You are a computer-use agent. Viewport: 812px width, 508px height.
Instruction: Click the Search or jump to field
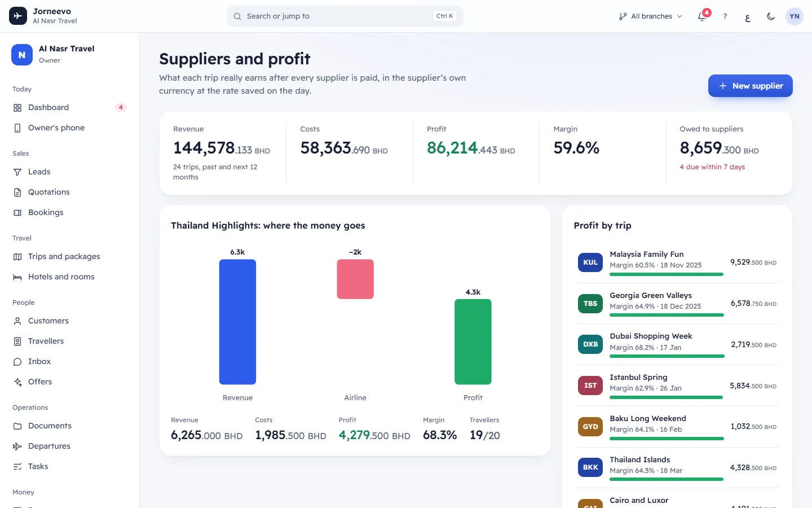[345, 16]
